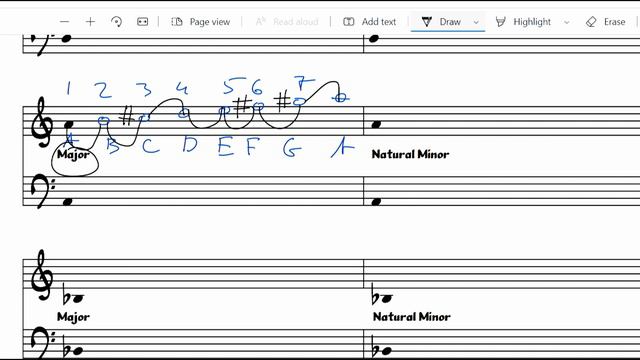Screen dimensions: 640x360
Task: Open Page view options
Action: 200,22
